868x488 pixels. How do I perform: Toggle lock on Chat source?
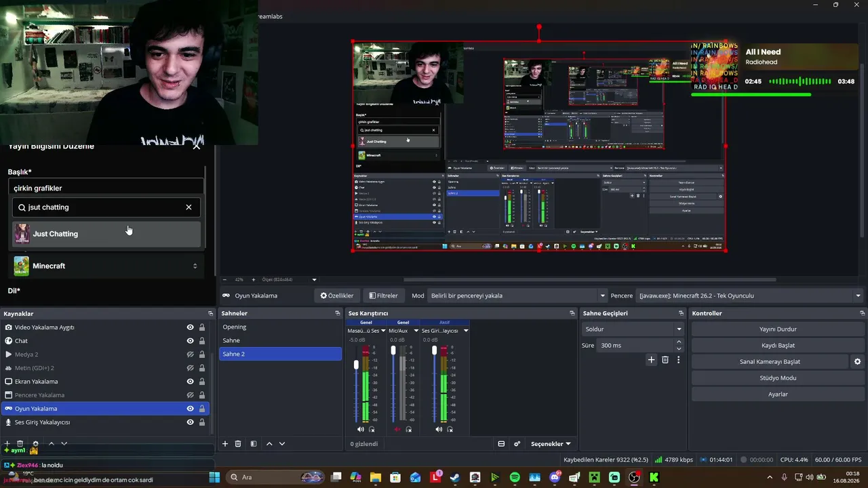click(x=202, y=341)
